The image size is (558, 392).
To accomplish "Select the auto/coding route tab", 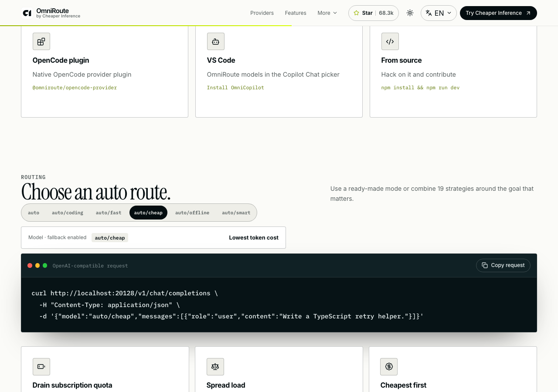I will [68, 213].
